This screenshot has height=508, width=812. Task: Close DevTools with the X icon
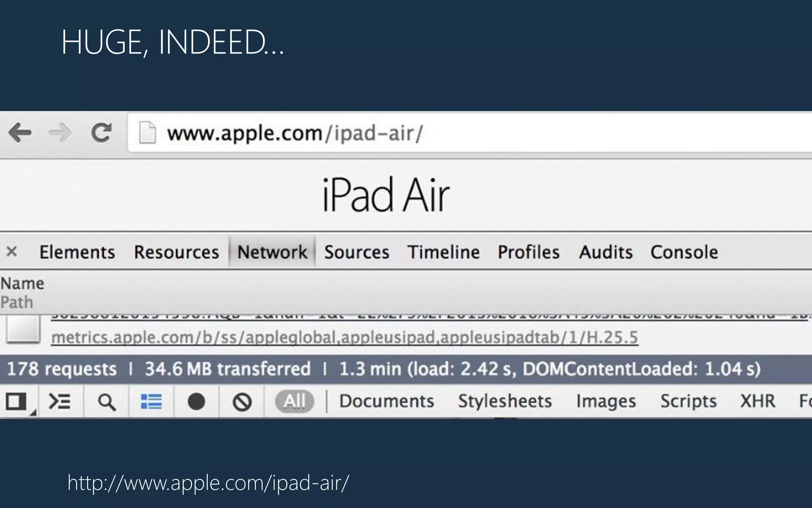[12, 251]
